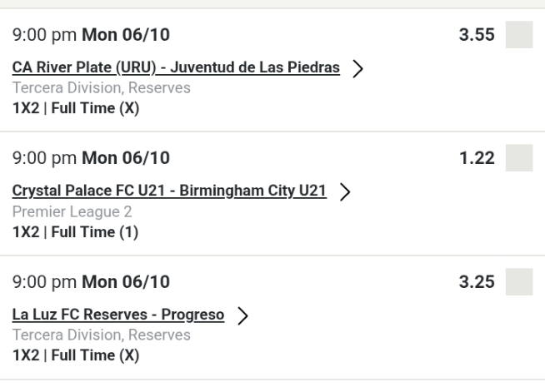
Task: Open Crystal Palace FC U21 - Birmingham City U21 link
Action: pos(169,191)
